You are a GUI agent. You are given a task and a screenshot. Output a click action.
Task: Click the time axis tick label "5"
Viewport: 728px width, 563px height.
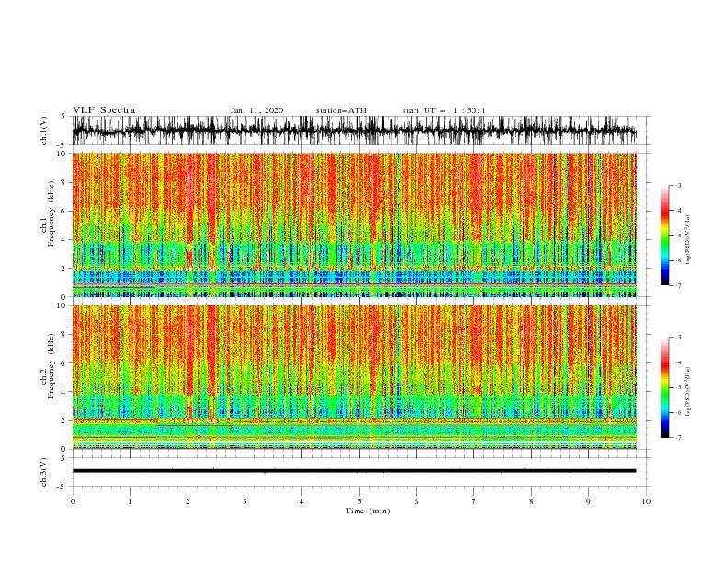tap(359, 501)
